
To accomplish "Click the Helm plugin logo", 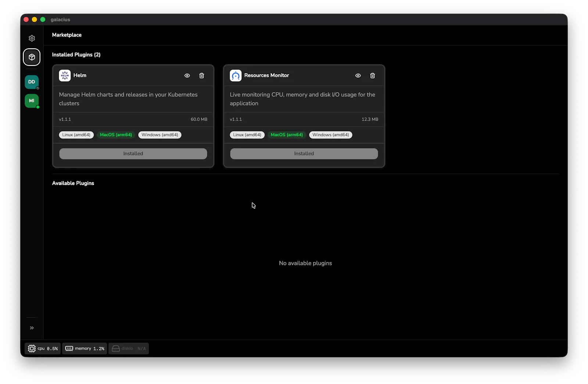I will pyautogui.click(x=65, y=75).
